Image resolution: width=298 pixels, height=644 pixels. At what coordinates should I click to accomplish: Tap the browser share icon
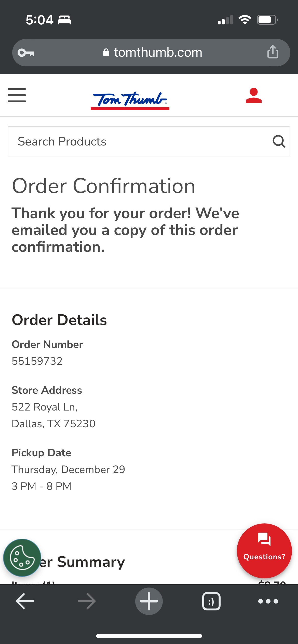pos(273,52)
